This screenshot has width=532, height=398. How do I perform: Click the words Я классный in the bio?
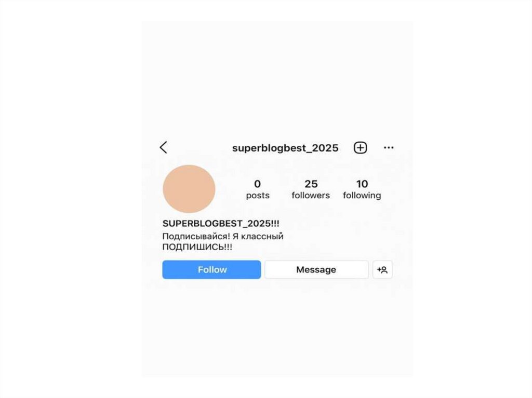(x=258, y=236)
